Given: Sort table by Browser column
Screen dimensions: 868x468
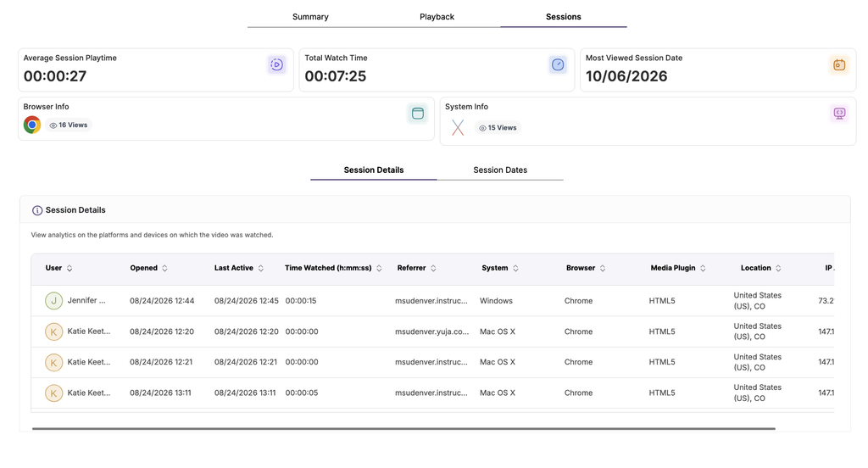Looking at the screenshot, I should click(x=603, y=268).
